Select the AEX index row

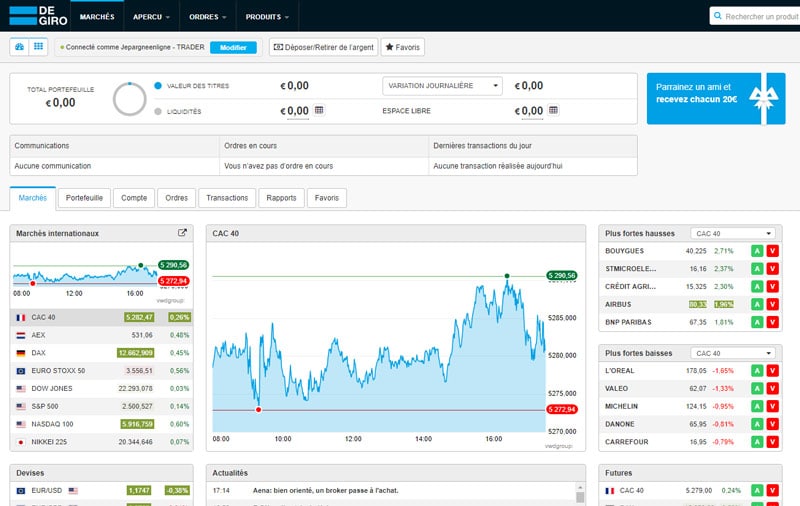(x=102, y=335)
